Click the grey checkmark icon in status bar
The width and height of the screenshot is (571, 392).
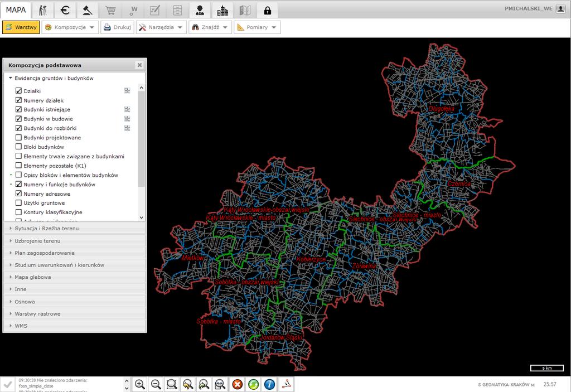click(x=8, y=384)
